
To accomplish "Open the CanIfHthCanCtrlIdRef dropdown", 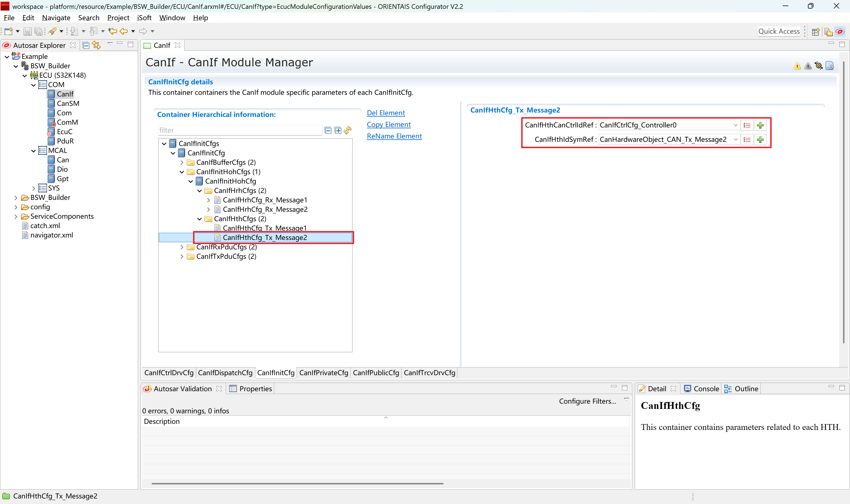I will (735, 125).
